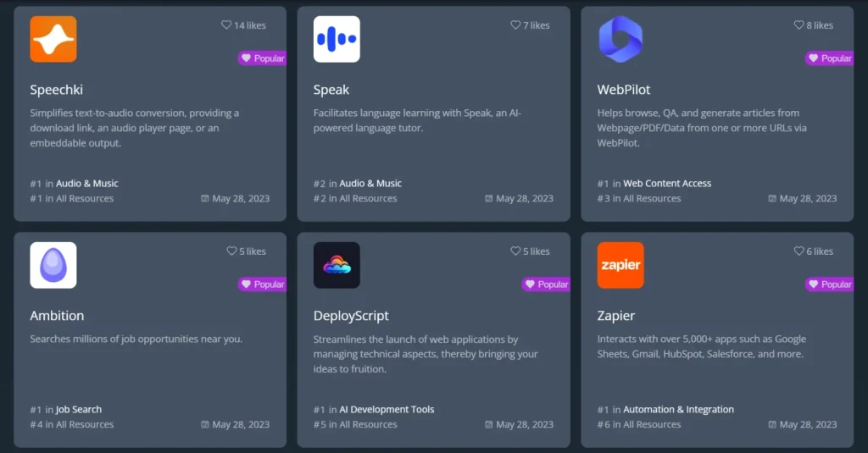Click the DeployScript description text
The image size is (868, 453).
[426, 354]
